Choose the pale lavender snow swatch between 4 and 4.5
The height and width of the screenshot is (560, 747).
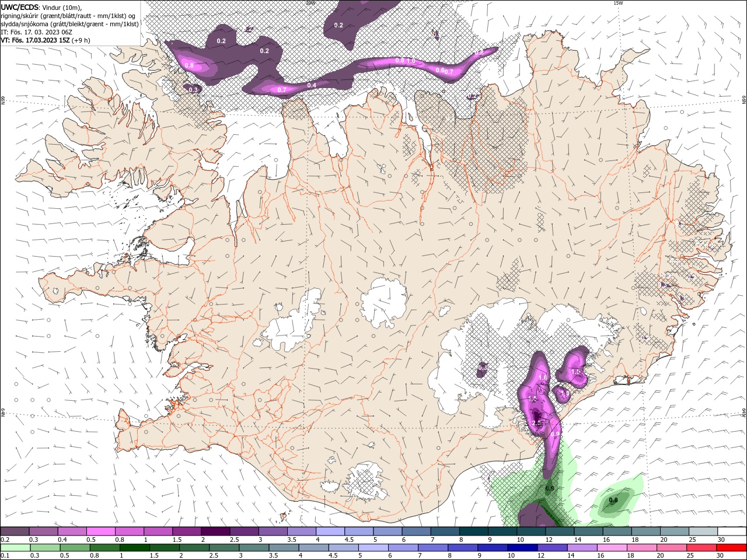click(x=330, y=531)
